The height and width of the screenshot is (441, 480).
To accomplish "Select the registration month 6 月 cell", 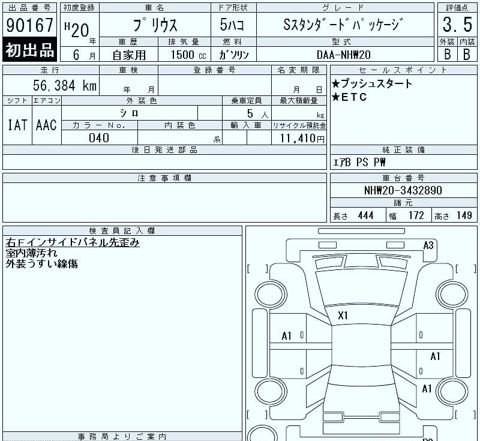I will tap(80, 55).
